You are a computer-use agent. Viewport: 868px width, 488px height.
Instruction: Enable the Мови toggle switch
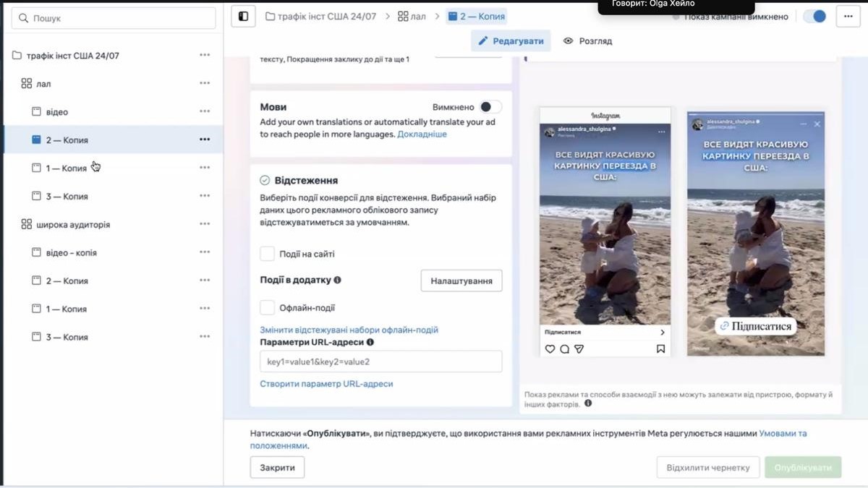tap(490, 107)
